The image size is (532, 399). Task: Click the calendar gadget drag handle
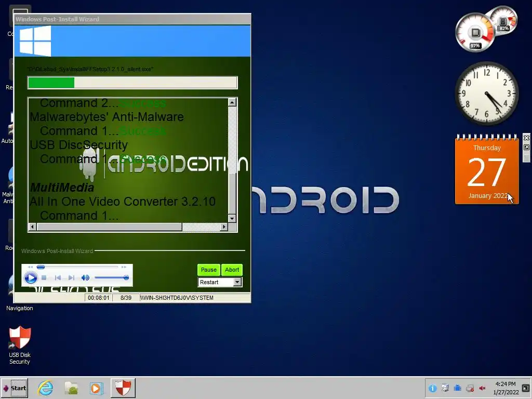[x=526, y=157]
